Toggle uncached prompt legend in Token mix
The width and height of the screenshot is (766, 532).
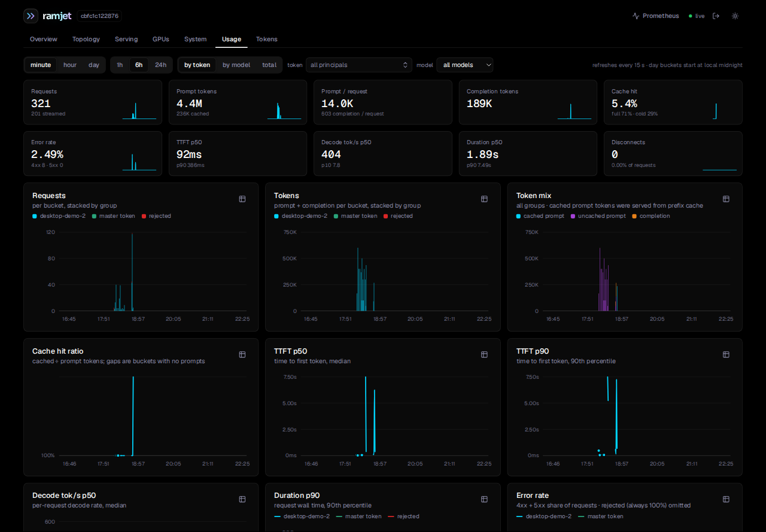point(598,216)
